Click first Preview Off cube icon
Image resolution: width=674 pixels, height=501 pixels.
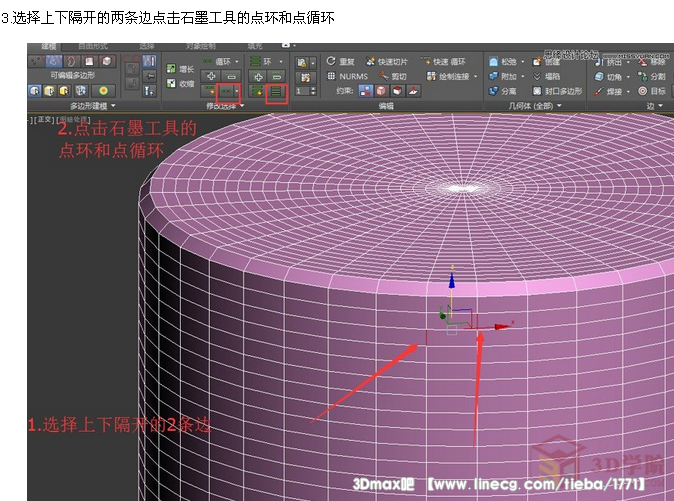point(34,91)
